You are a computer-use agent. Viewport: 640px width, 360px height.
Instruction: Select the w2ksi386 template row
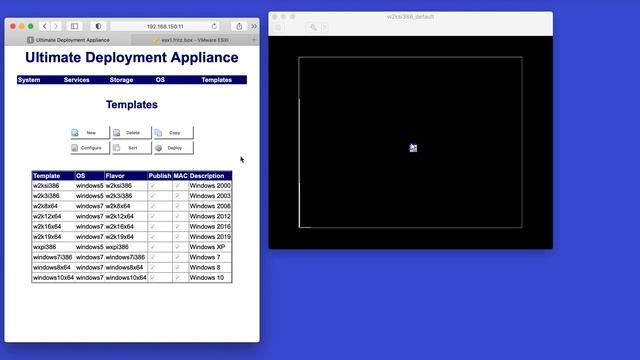coord(132,185)
